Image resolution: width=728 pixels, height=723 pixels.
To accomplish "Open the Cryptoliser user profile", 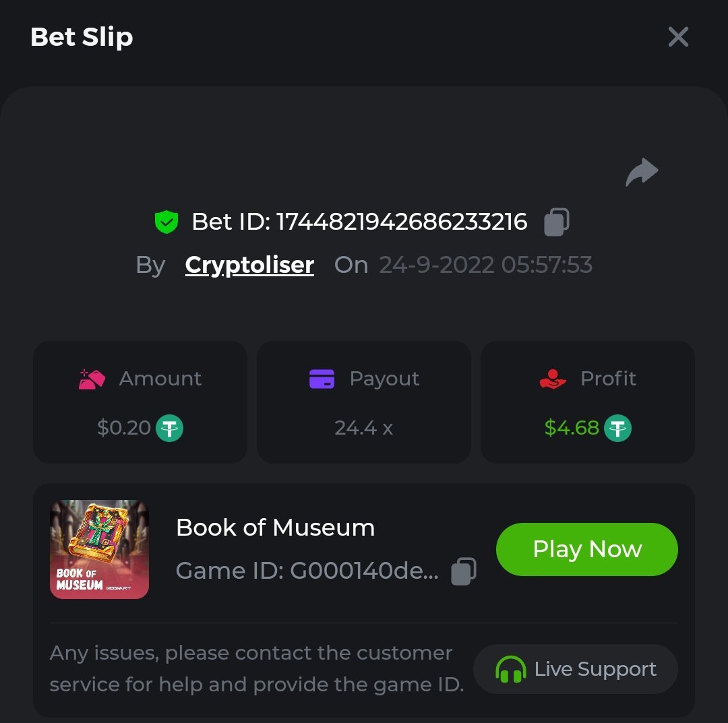I will (249, 265).
